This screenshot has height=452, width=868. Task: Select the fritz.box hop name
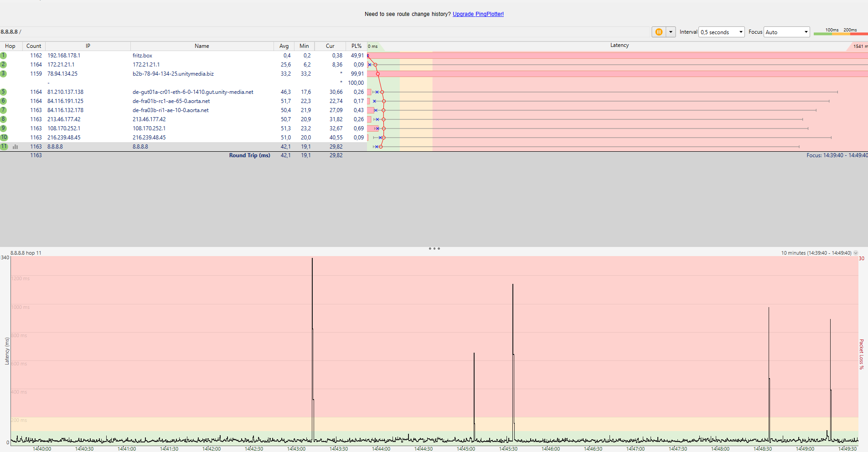[x=142, y=56]
